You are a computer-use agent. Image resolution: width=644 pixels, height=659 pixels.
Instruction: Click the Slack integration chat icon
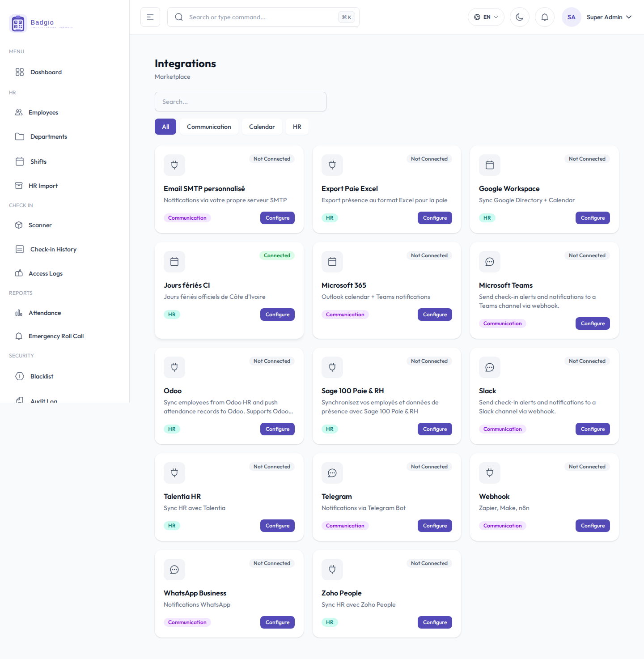(489, 367)
